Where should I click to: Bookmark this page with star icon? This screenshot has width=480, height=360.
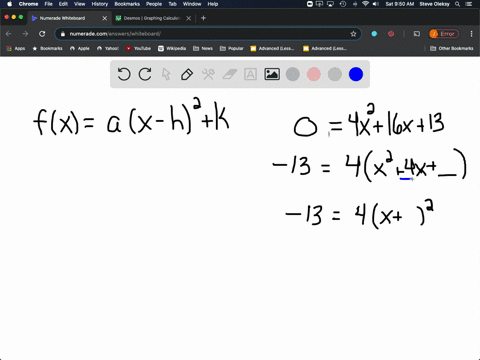353,34
